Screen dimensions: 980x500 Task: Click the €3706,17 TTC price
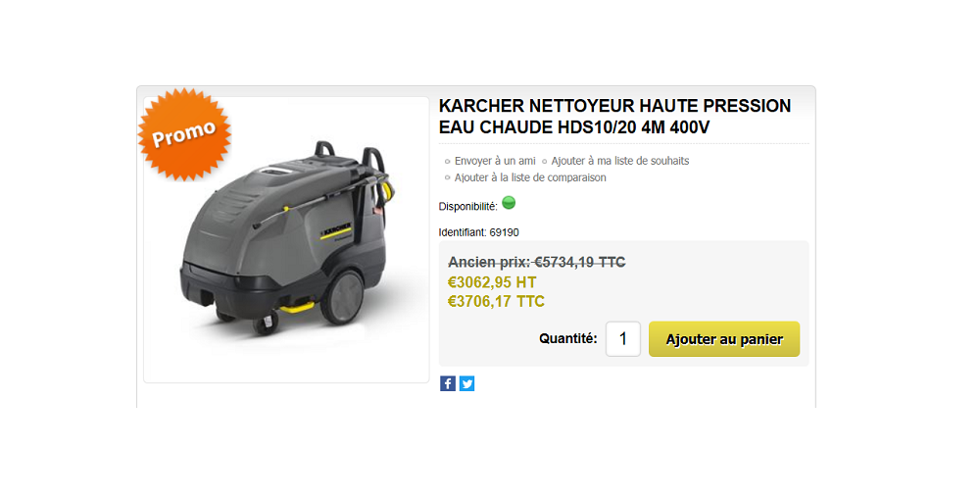[x=496, y=301]
